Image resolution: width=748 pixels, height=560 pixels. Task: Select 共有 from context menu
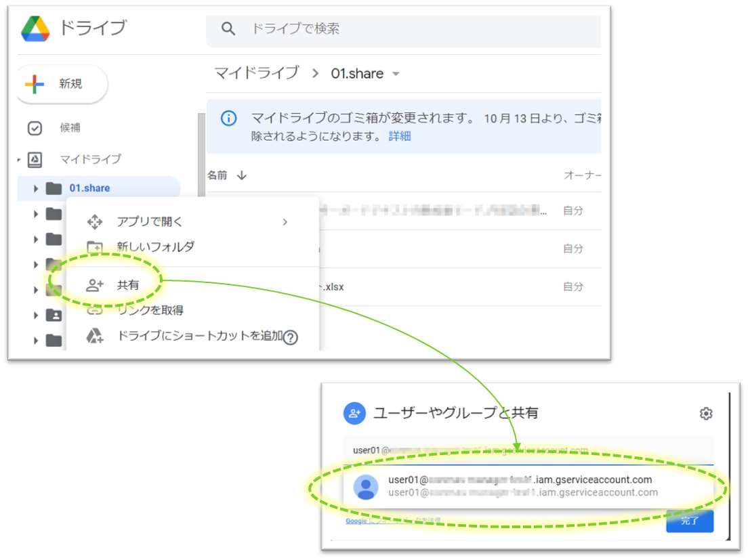pyautogui.click(x=127, y=285)
